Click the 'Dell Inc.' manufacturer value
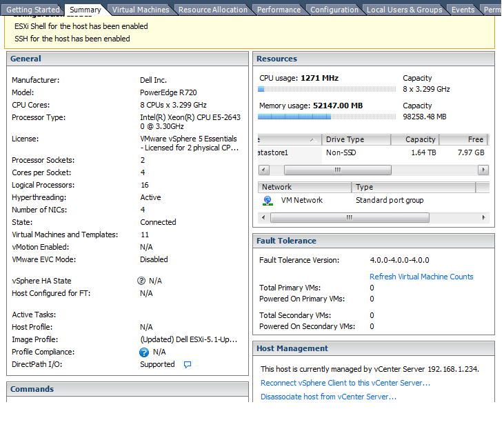The image size is (504, 438). (x=153, y=80)
